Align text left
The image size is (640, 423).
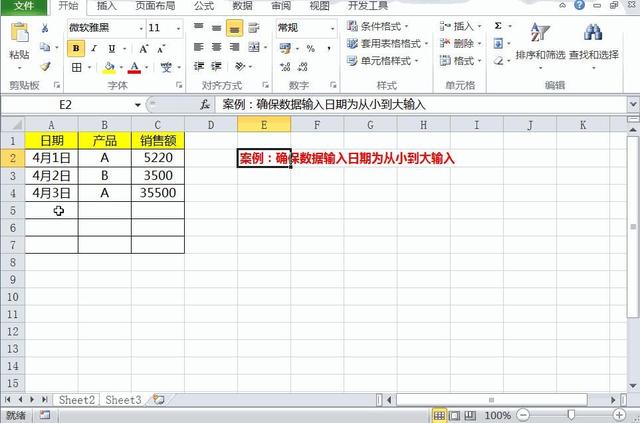(199, 47)
